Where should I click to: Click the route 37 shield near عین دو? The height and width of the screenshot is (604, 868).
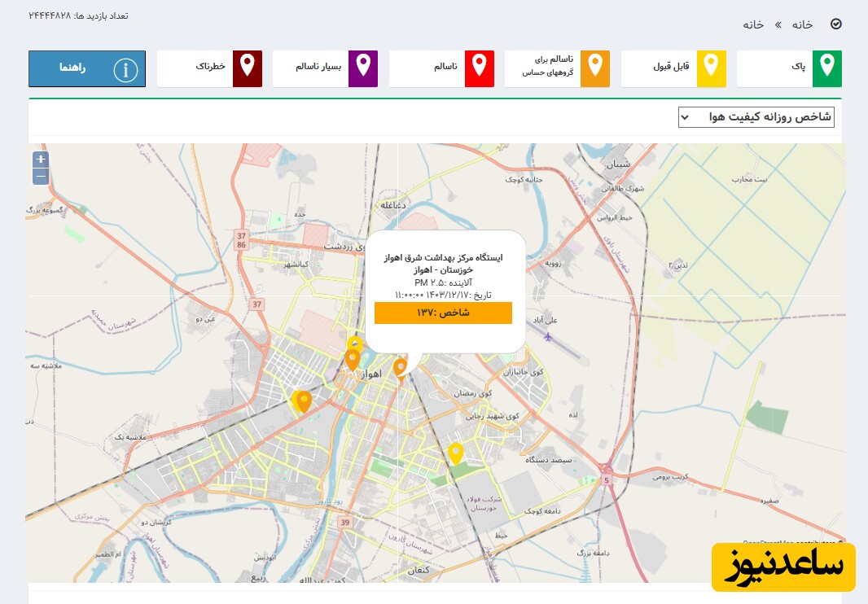coord(256,304)
